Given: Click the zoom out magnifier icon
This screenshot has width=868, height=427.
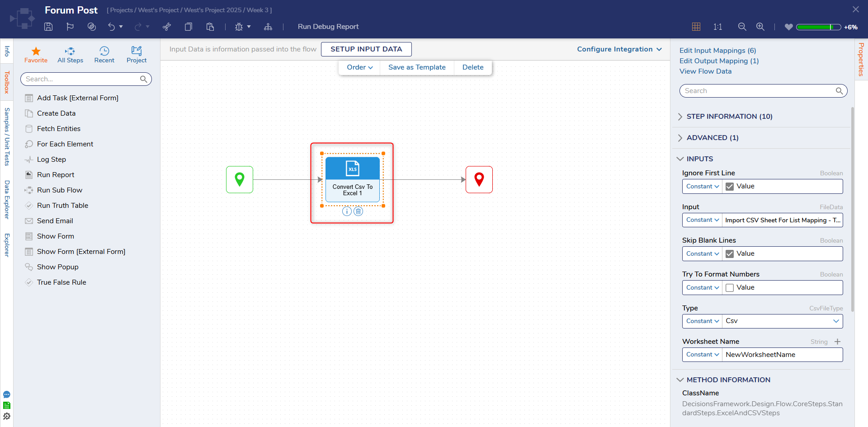Looking at the screenshot, I should click(x=742, y=27).
